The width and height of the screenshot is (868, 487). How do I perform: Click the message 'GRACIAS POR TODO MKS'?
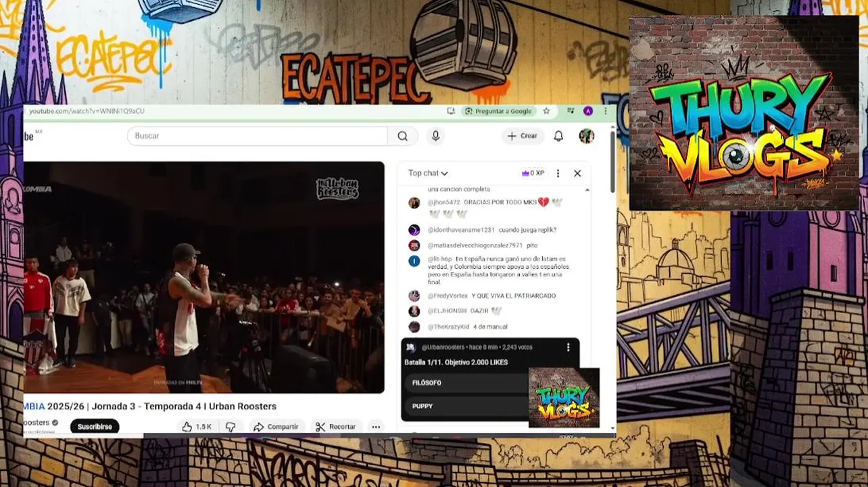500,202
